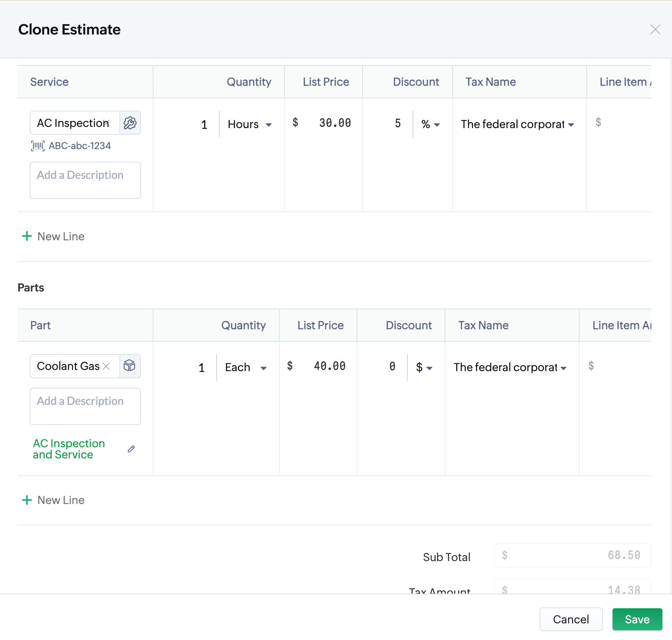Viewport: 672px width, 640px height.
Task: Open the Each unit dropdown
Action: coord(246,368)
